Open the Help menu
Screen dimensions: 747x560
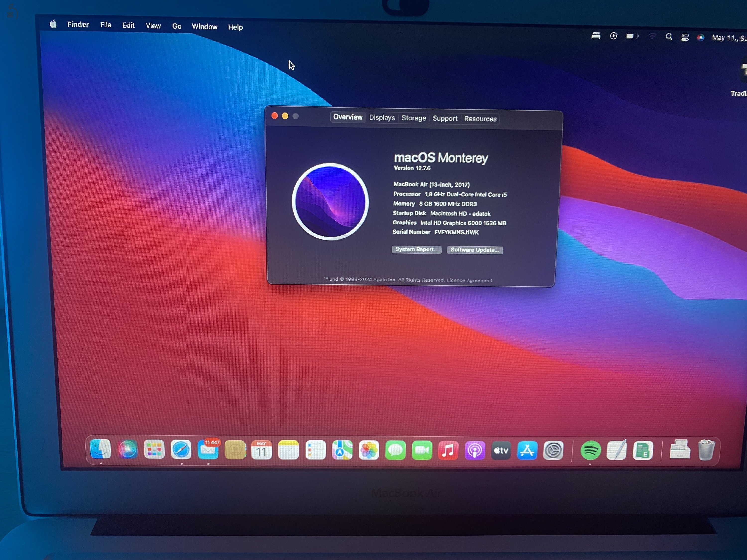click(x=235, y=27)
